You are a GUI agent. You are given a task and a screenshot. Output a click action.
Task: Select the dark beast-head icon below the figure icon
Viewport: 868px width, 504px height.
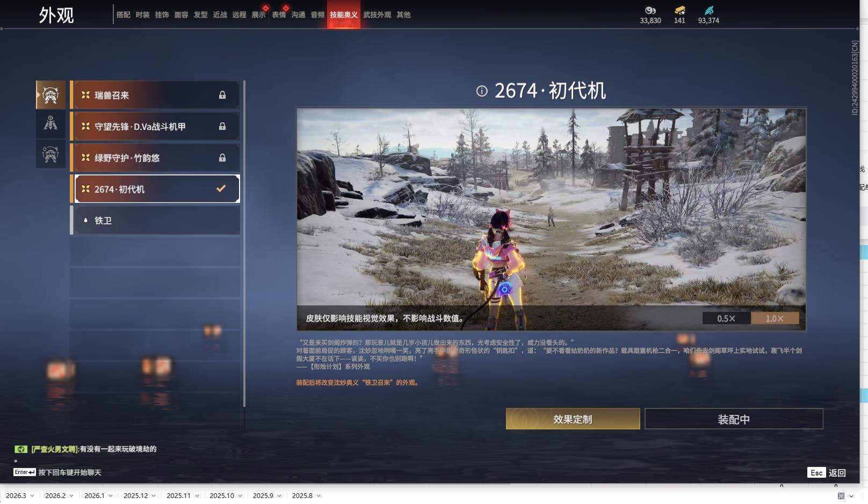[50, 154]
